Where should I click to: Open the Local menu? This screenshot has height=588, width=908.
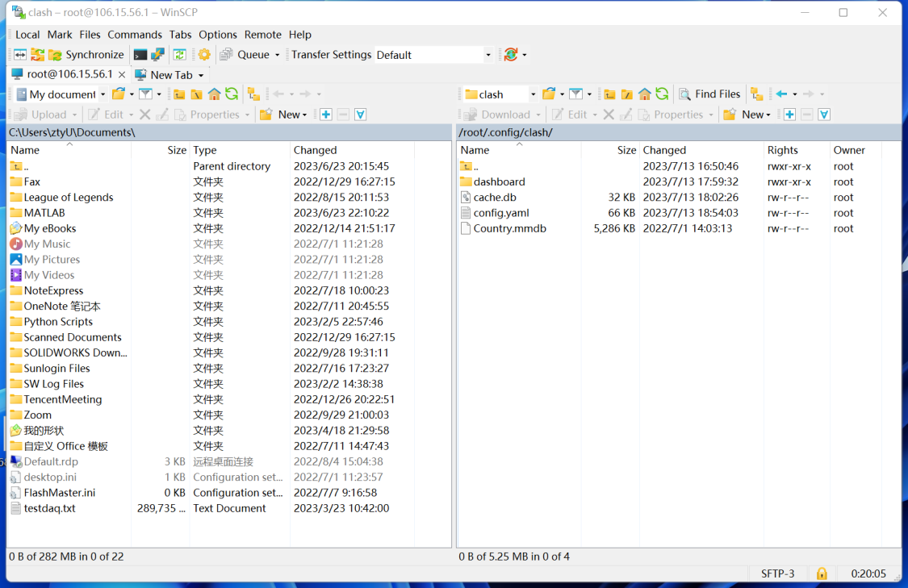click(27, 35)
